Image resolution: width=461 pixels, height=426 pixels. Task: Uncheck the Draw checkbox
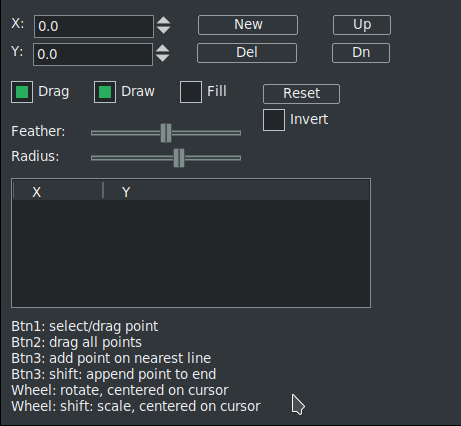[x=105, y=92]
